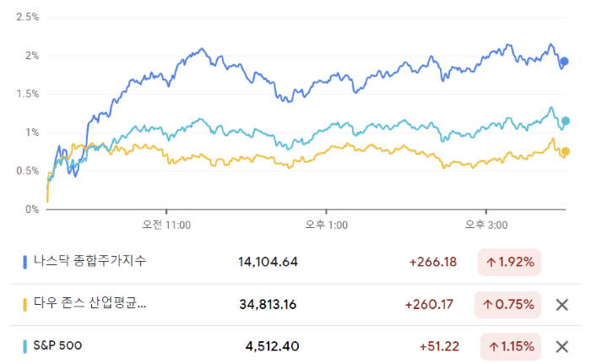Click the S&P 500 point change +51.22

coord(437,346)
